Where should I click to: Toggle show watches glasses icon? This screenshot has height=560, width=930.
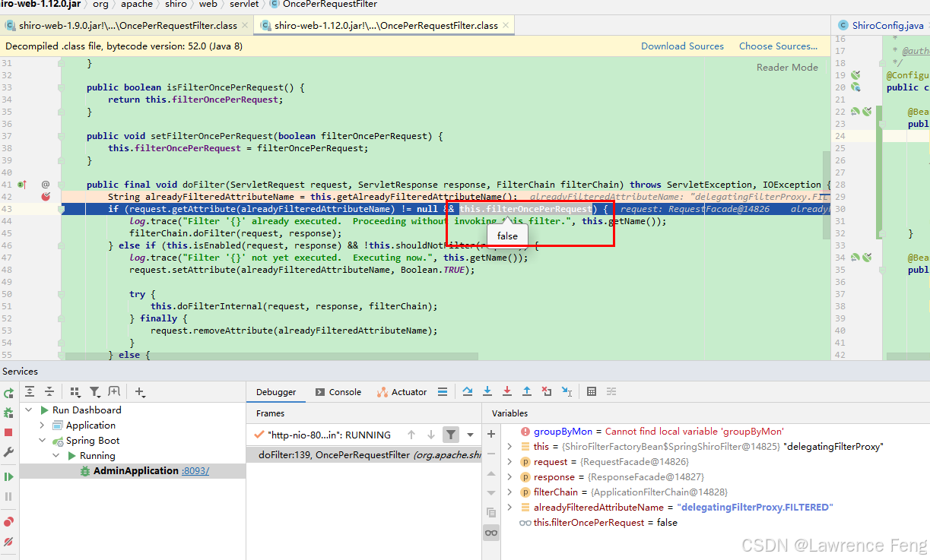click(x=491, y=533)
